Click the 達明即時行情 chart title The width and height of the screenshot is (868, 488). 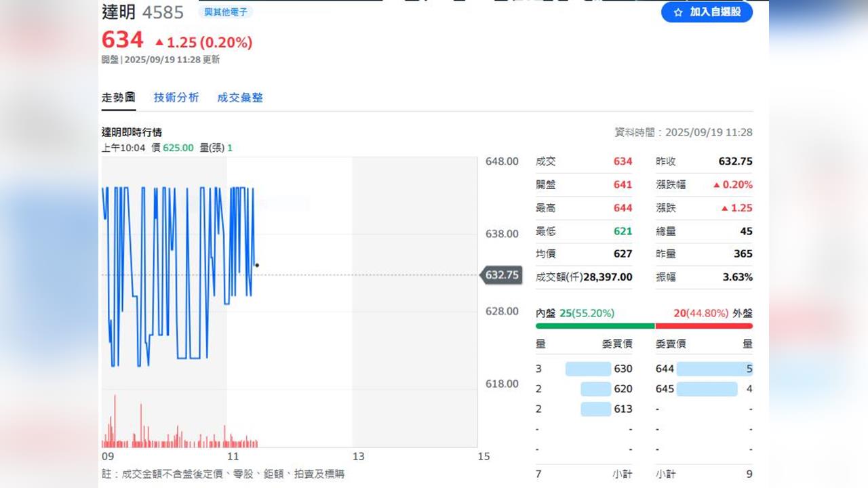tap(132, 132)
